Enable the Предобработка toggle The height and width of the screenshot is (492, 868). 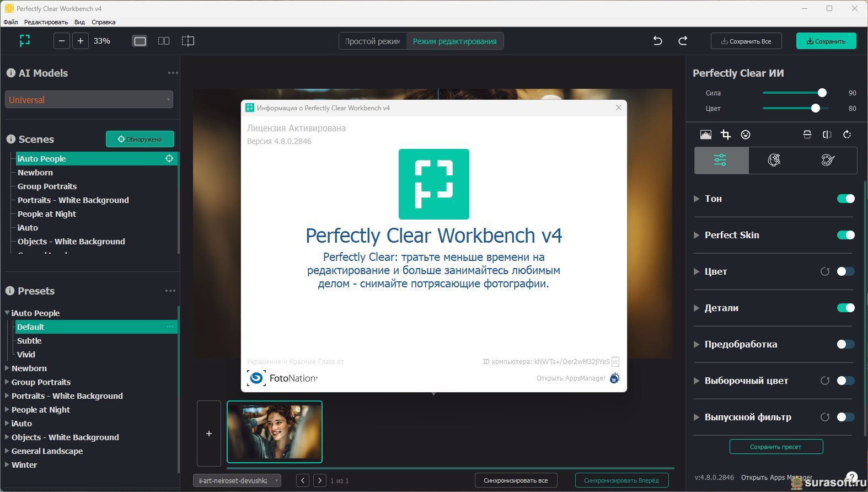coord(846,344)
